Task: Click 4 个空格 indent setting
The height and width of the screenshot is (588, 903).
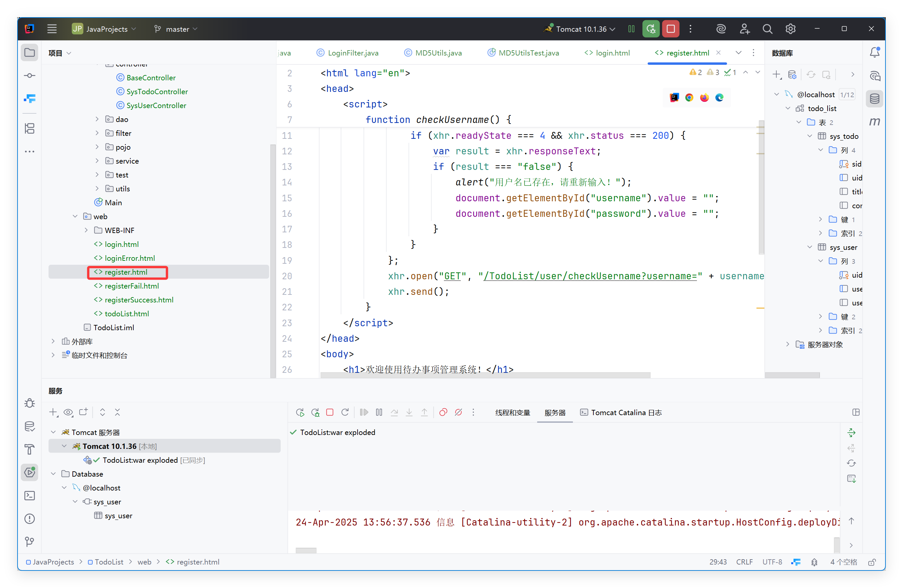Action: (843, 562)
